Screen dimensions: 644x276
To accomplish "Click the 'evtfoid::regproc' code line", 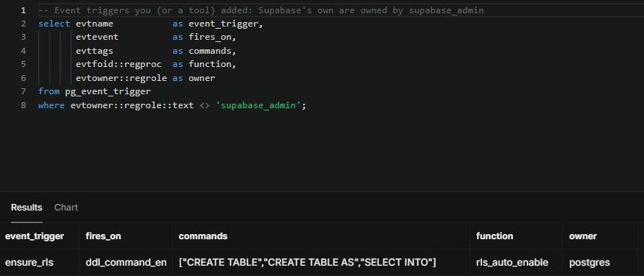I will 156,64.
